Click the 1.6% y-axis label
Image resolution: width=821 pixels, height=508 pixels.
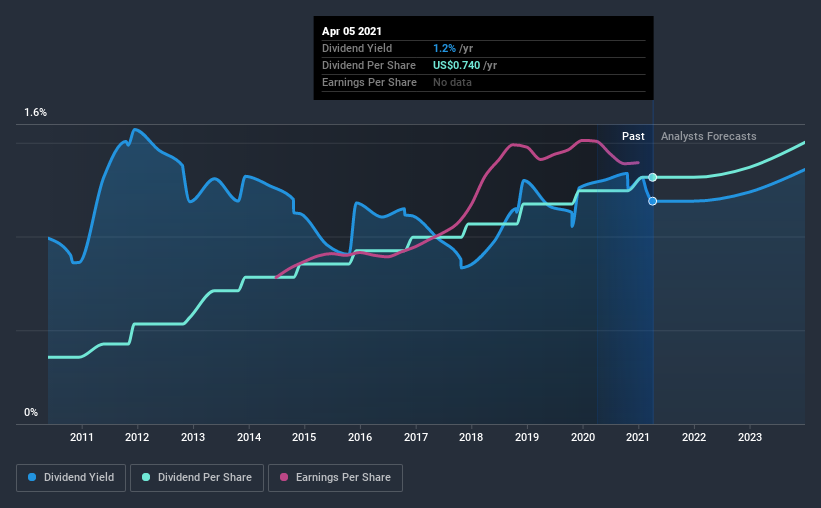(36, 113)
